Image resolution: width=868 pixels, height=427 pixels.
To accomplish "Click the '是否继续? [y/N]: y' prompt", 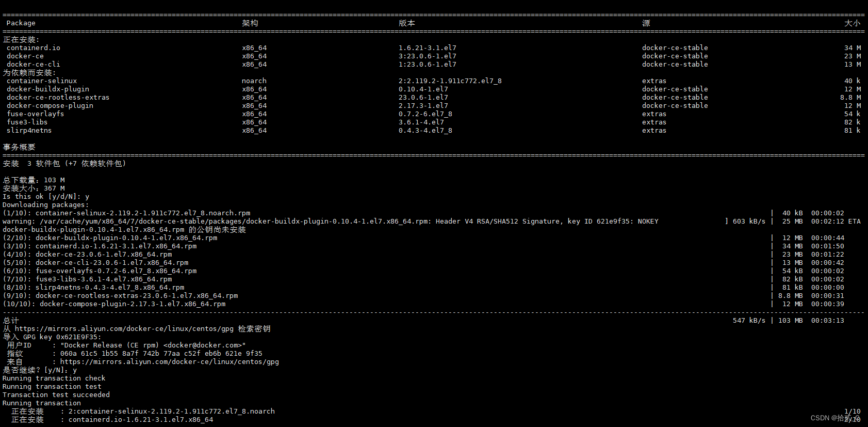I will coord(40,370).
